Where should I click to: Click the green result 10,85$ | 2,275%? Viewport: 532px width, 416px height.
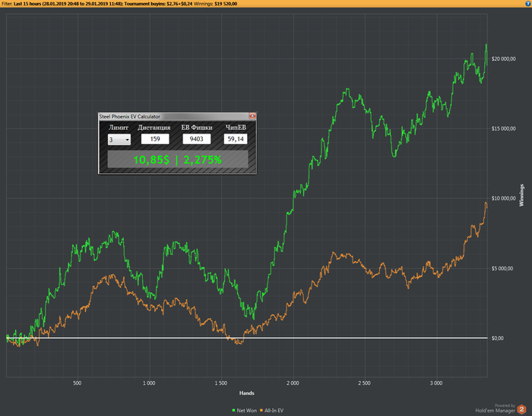[177, 159]
